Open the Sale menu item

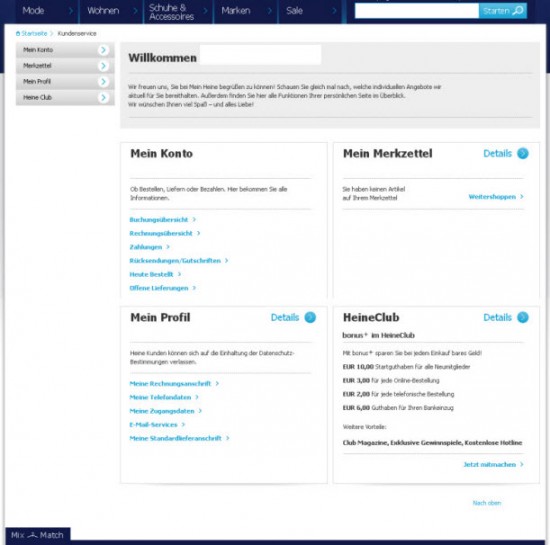coord(310,11)
